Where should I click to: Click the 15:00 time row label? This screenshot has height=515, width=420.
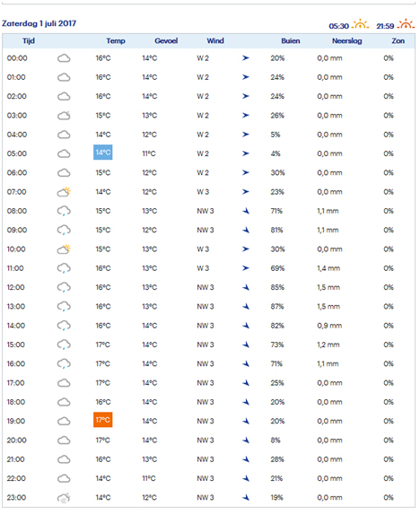click(16, 345)
